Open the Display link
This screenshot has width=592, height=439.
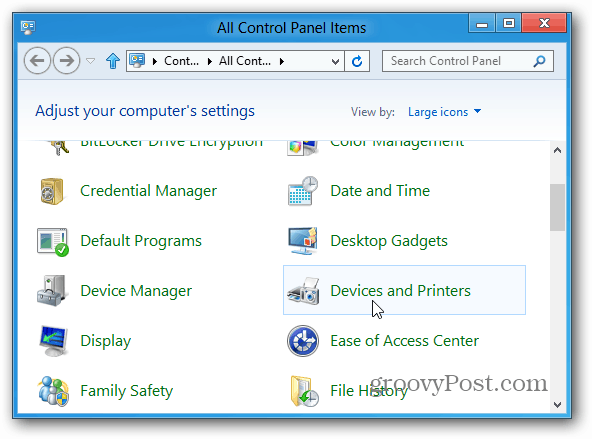106,341
